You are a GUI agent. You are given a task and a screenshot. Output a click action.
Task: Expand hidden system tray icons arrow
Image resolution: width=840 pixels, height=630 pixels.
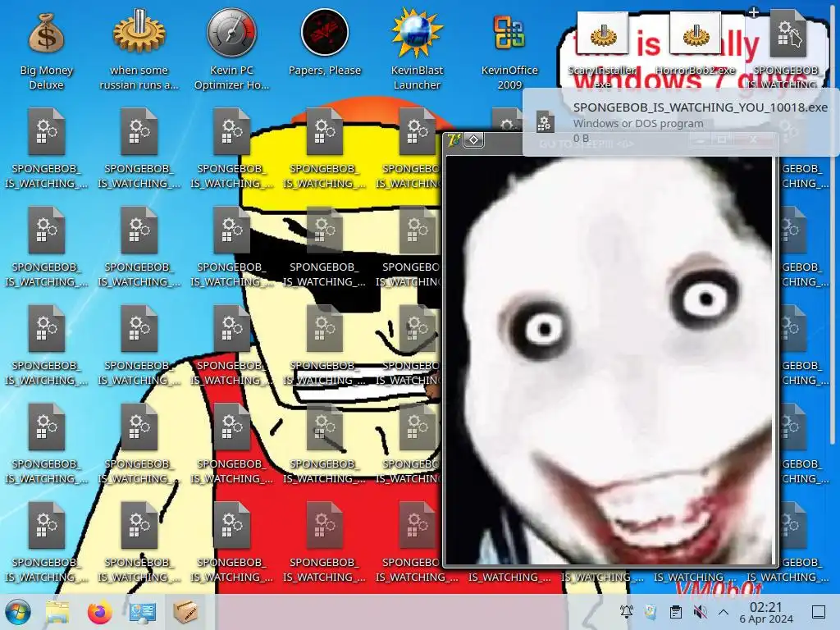(x=724, y=611)
